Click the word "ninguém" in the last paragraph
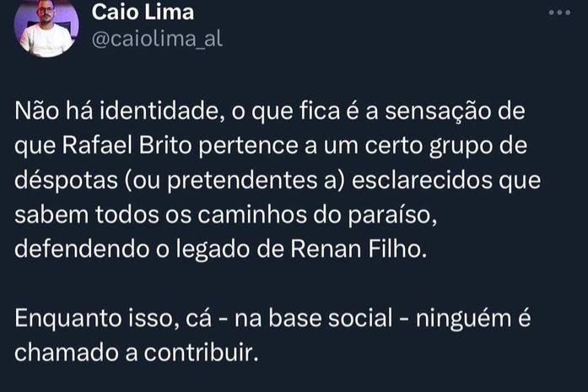Screen dimensions: 588x392 (x=463, y=320)
